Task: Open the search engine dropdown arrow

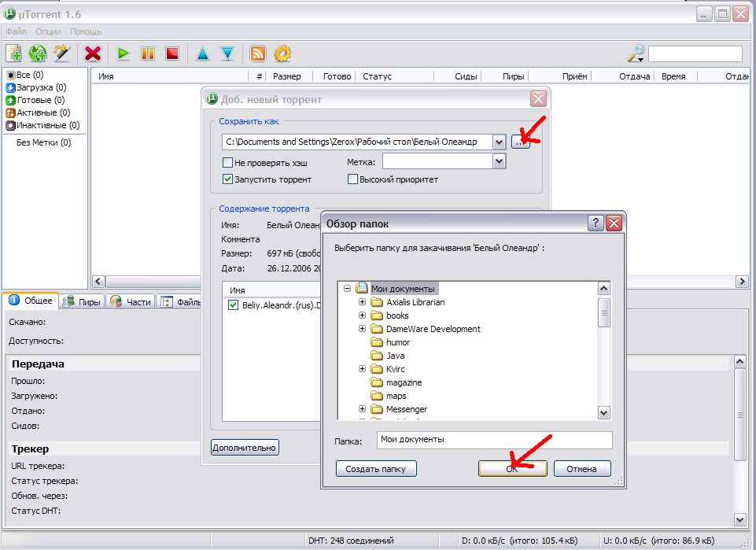Action: (x=641, y=60)
